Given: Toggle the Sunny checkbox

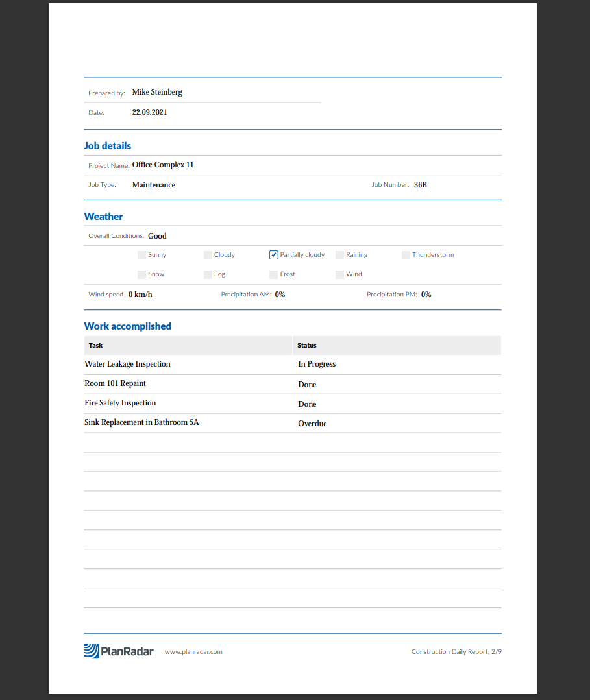Looking at the screenshot, I should 142,255.
